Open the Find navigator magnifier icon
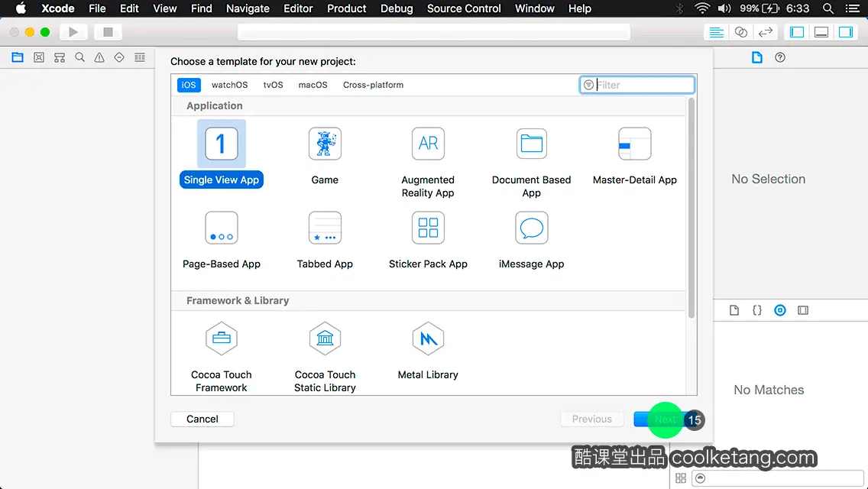The image size is (868, 489). (x=79, y=57)
